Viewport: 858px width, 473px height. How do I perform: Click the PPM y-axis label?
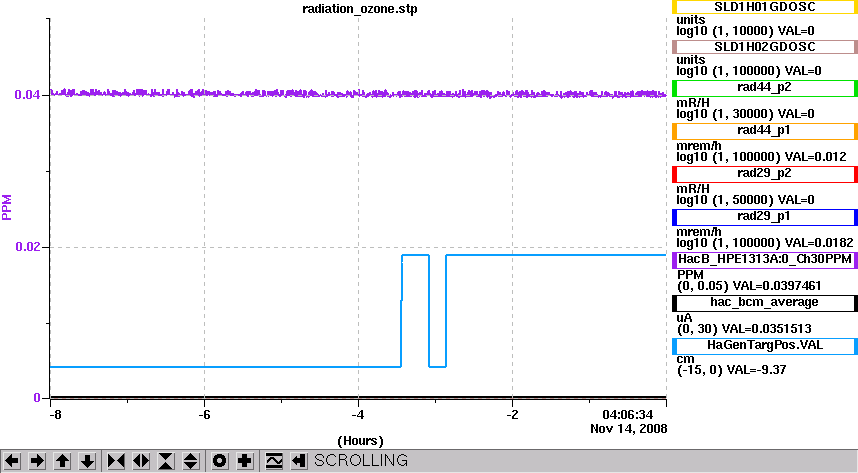click(x=7, y=207)
